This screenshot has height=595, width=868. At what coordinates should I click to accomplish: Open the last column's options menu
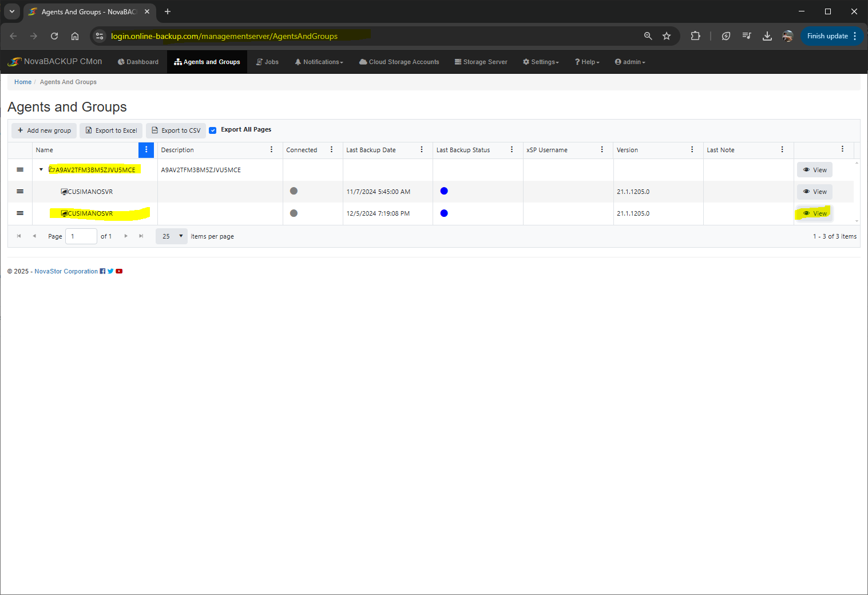(x=842, y=149)
